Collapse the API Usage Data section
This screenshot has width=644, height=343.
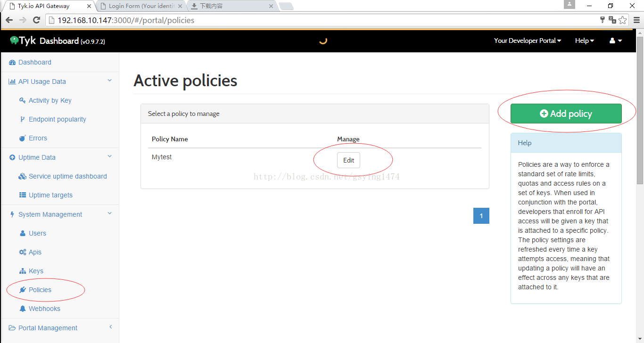coord(110,81)
